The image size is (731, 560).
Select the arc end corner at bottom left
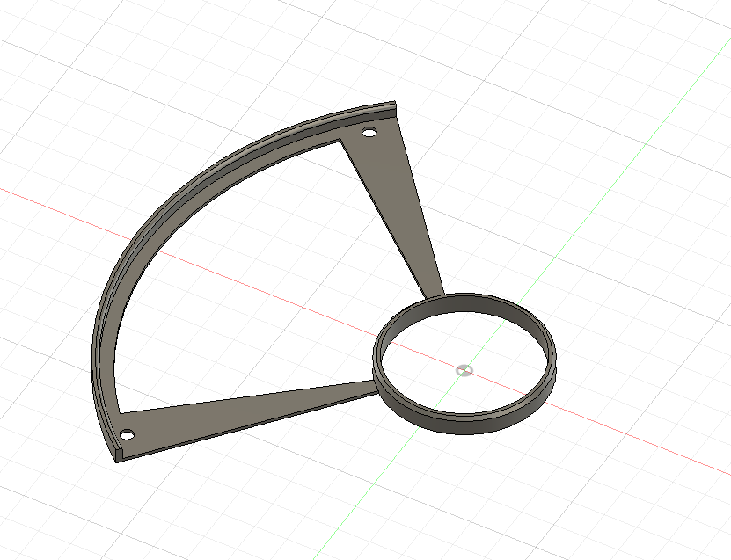click(x=118, y=455)
